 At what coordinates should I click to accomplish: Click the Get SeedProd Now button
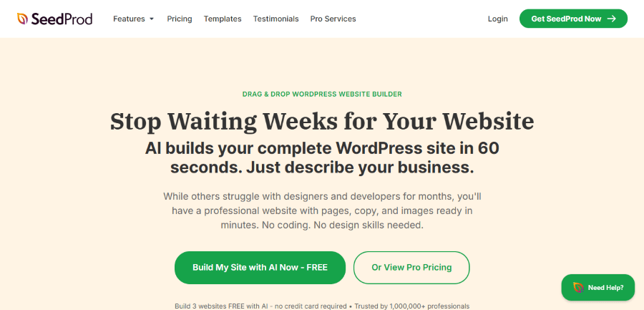(x=573, y=19)
